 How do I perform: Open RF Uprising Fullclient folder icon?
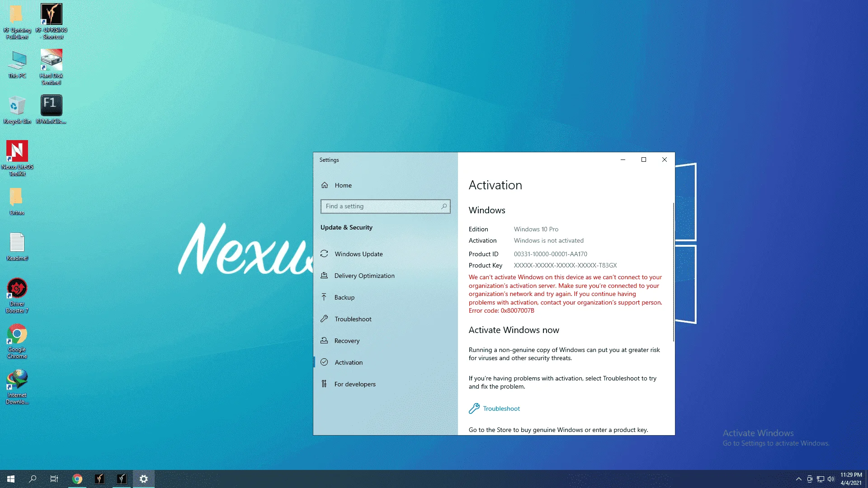[17, 21]
